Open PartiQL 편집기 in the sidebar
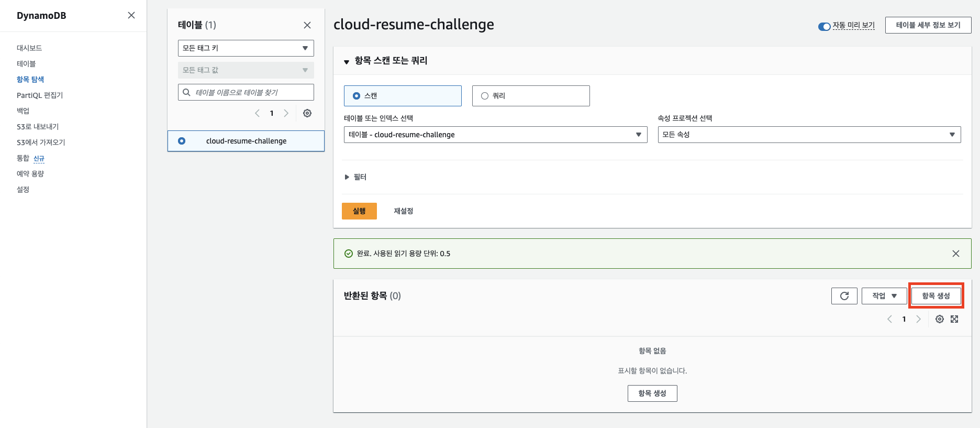This screenshot has width=980, height=428. [40, 95]
